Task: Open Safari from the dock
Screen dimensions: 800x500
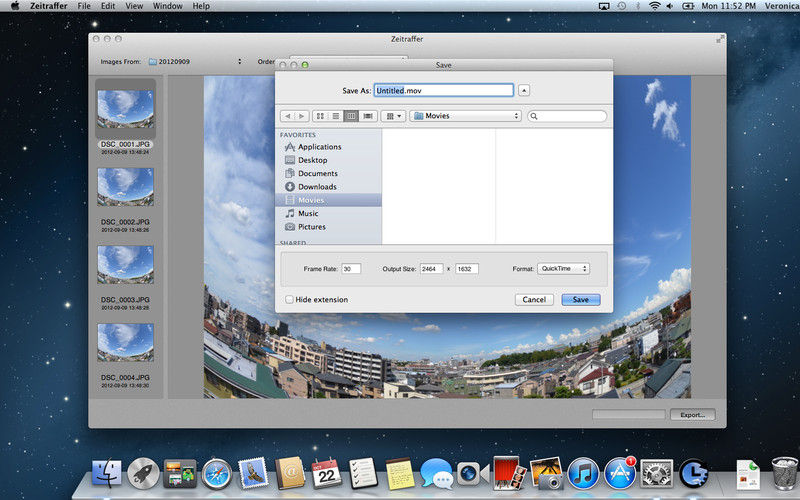Action: coord(217,474)
